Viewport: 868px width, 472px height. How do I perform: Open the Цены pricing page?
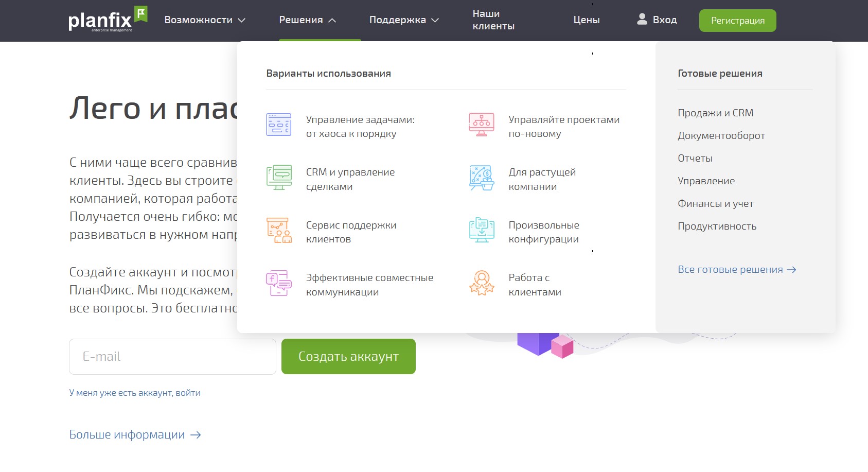587,20
